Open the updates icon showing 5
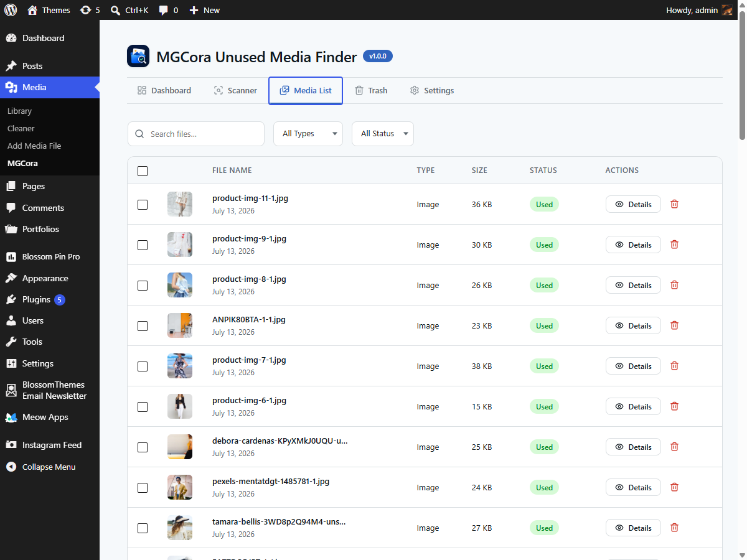This screenshot has width=747, height=560. (x=90, y=10)
